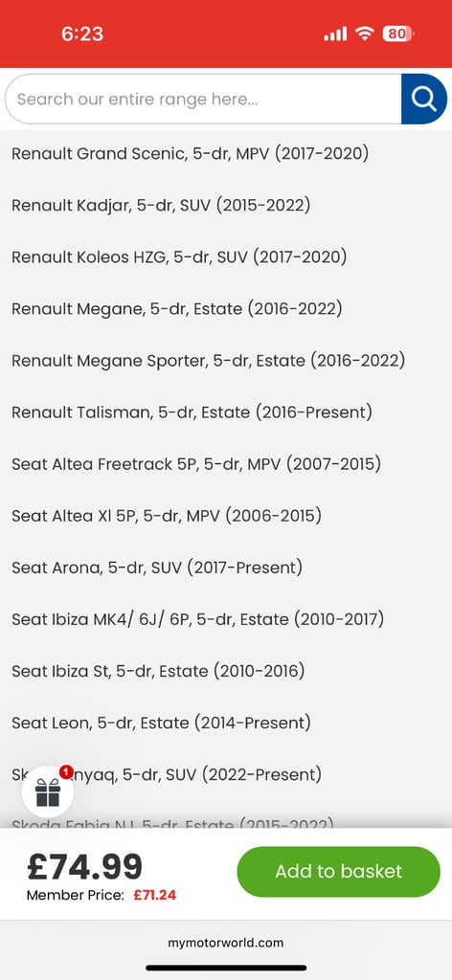452x980 pixels.
Task: Tap the battery indicator showing 80
Action: tap(397, 33)
